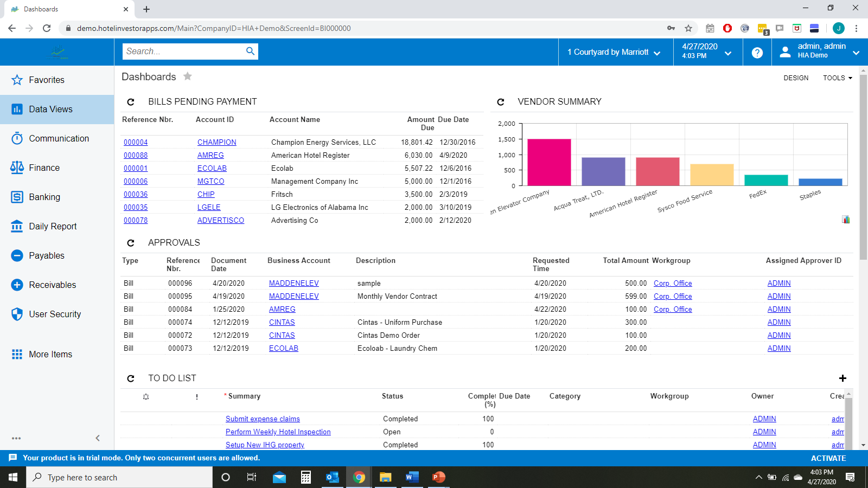Expand the Courtyard by Marriott company dropdown

click(614, 53)
